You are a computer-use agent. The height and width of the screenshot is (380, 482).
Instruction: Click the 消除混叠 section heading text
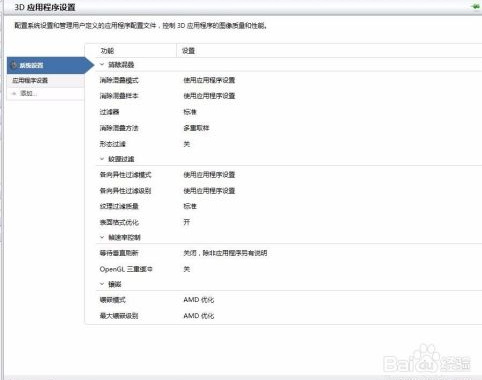(121, 65)
